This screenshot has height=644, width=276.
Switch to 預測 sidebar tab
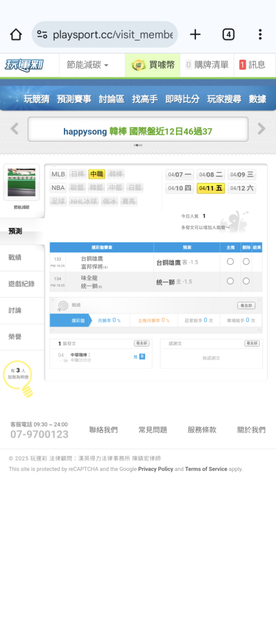tap(22, 231)
